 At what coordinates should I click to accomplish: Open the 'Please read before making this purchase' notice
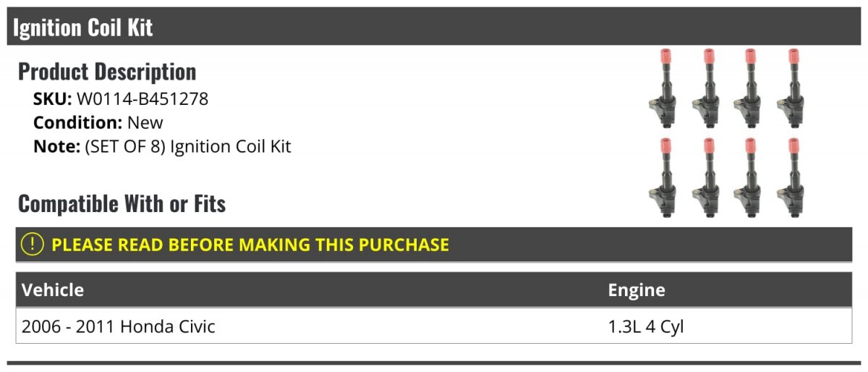point(250,245)
